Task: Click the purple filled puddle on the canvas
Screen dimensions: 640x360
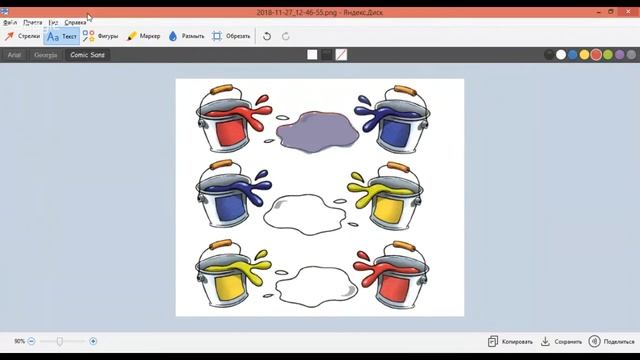Action: tap(318, 132)
